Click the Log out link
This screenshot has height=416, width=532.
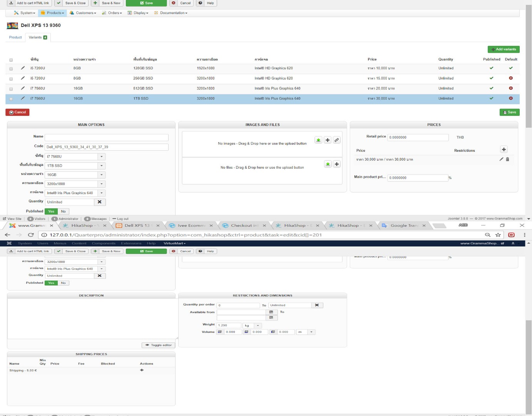coord(120,219)
